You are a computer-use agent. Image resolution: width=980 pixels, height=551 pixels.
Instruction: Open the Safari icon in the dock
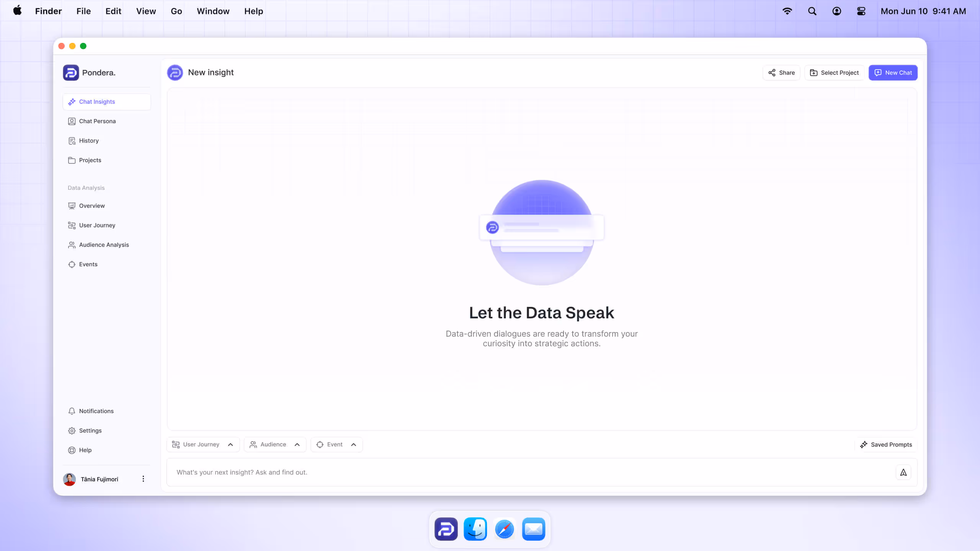504,528
